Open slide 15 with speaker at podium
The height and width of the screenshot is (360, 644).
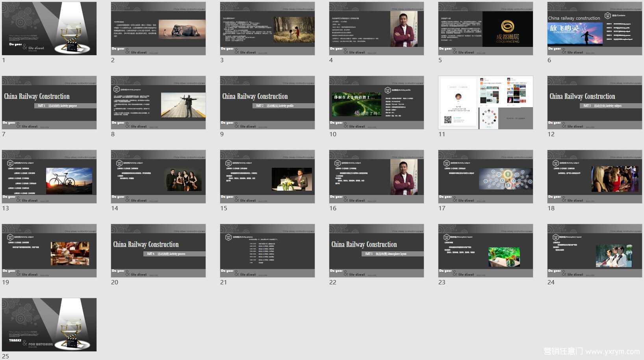[267, 176]
